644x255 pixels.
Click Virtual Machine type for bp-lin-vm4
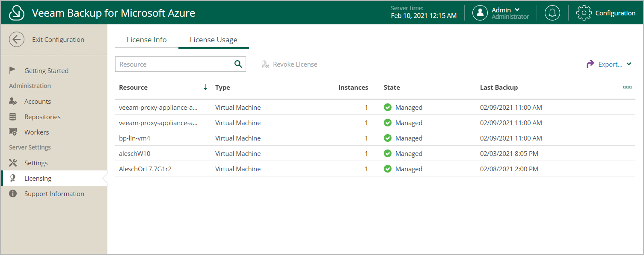pos(238,138)
